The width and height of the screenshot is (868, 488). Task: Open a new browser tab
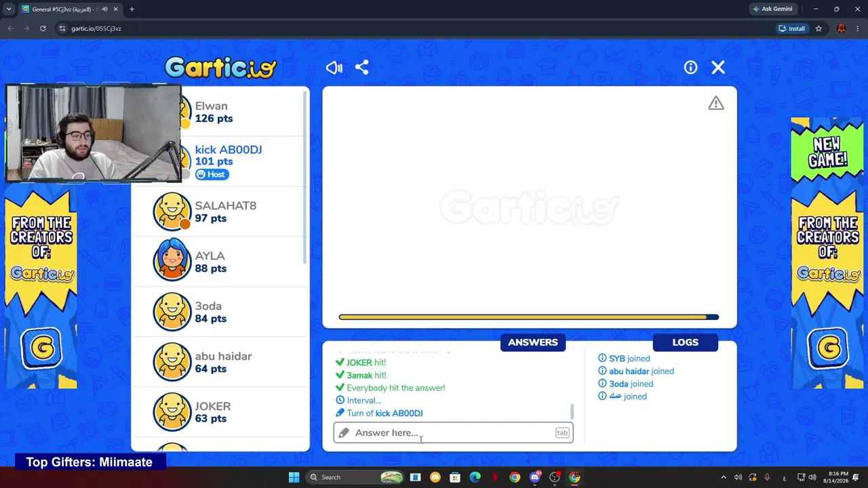132,9
